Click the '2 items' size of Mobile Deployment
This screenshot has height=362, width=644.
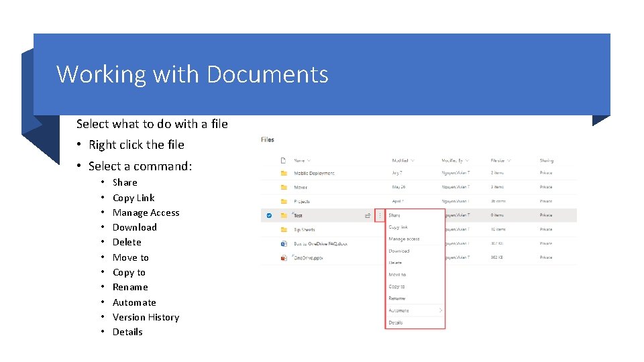[497, 173]
